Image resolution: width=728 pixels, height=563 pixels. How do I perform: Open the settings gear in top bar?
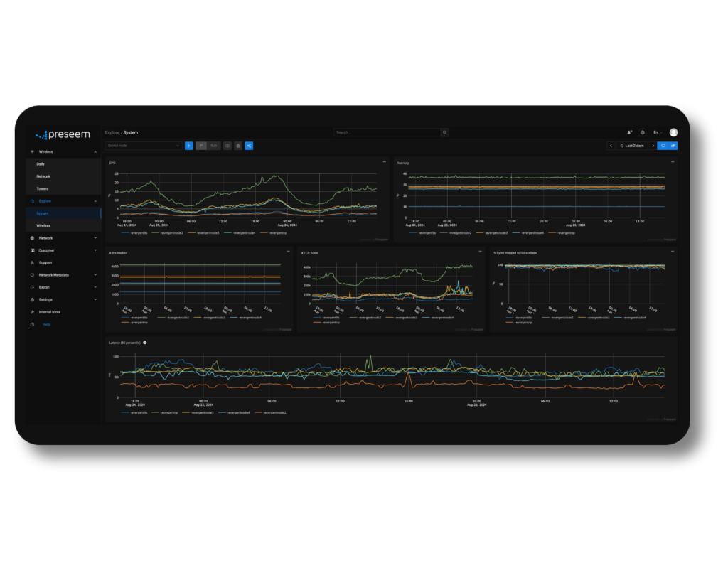(642, 132)
